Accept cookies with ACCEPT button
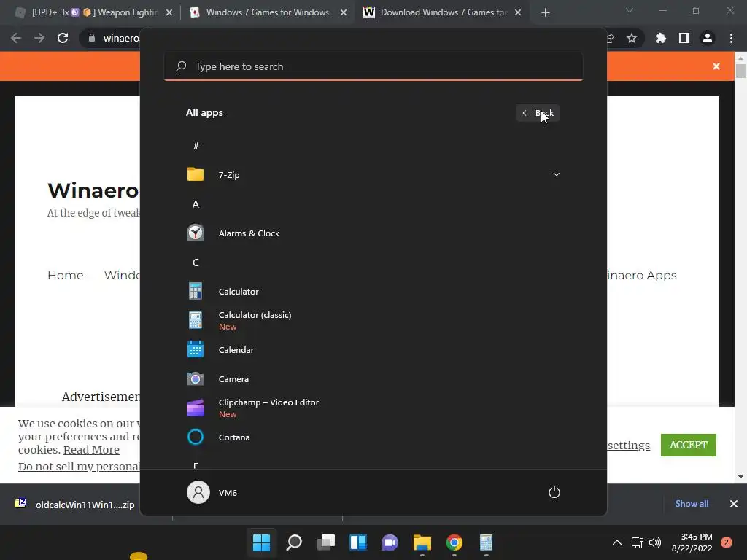Screen dimensions: 747x560 coord(689,445)
